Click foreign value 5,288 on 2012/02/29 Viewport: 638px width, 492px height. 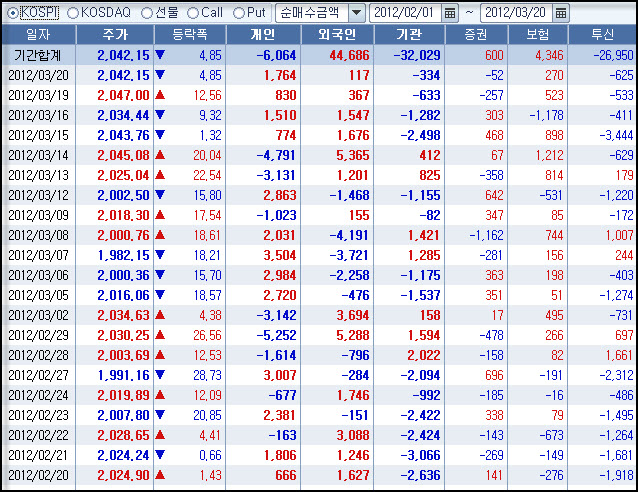353,335
